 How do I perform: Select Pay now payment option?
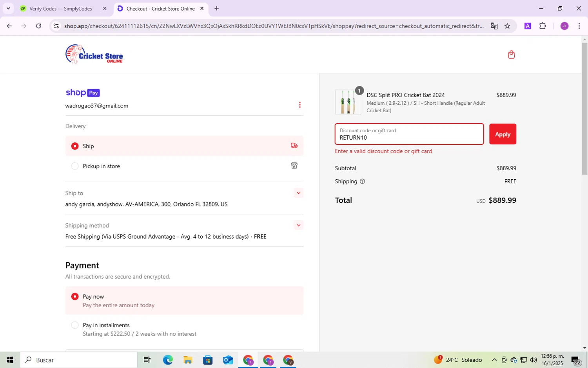click(x=75, y=297)
